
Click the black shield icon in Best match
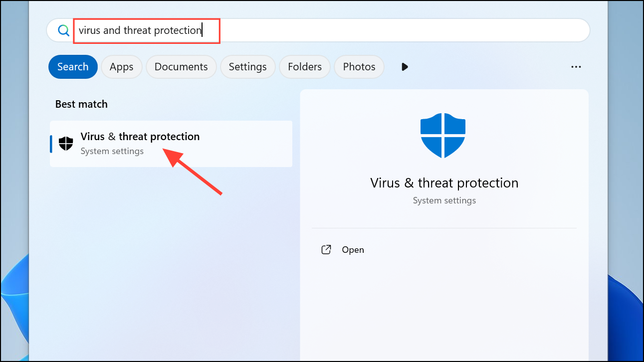tap(66, 144)
